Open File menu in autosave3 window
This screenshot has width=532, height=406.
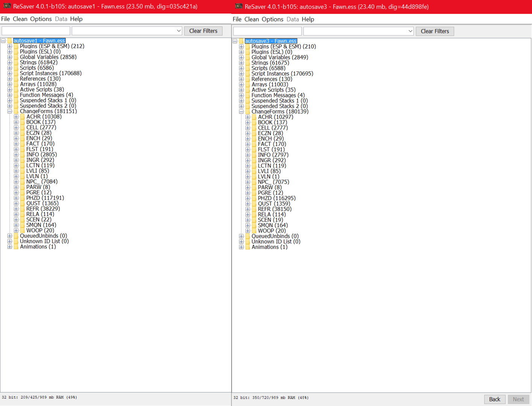(237, 19)
